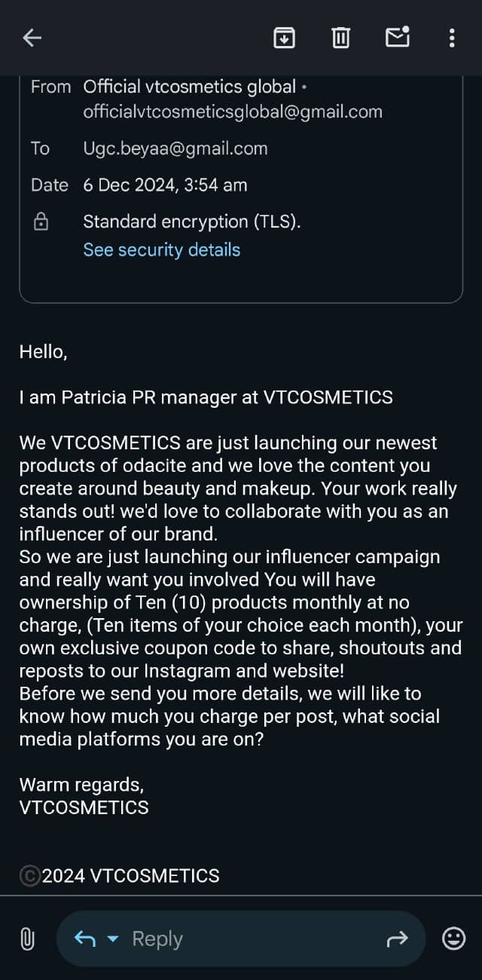This screenshot has height=980, width=482.
Task: Tap Standard encryption (TLS) text
Action: (191, 222)
